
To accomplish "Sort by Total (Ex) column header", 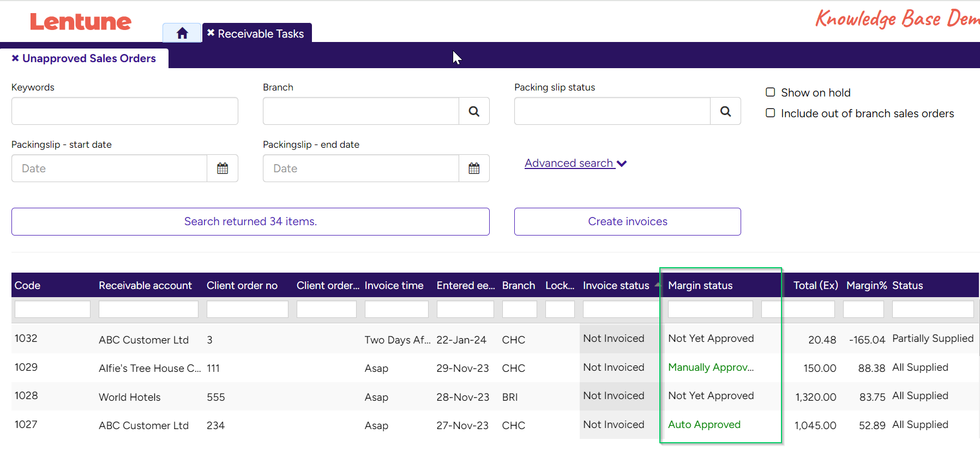I will pos(816,285).
